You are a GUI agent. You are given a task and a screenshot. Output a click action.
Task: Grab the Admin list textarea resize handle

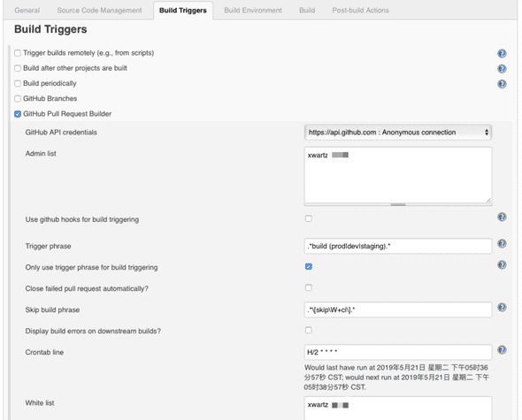click(488, 201)
